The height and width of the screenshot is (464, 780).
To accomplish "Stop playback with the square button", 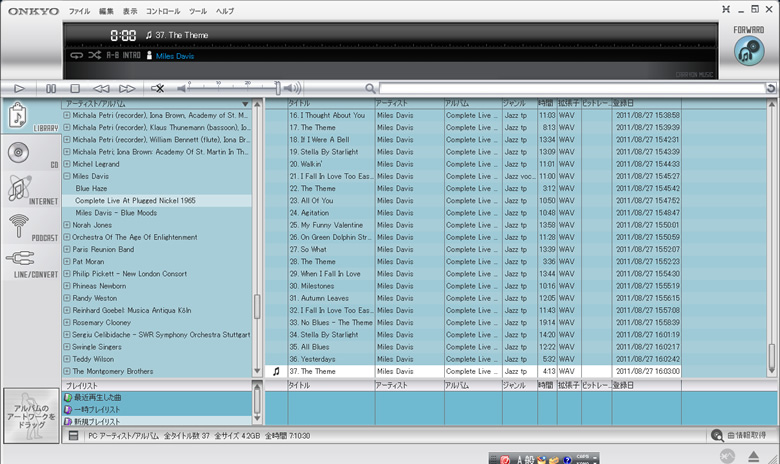I will coord(75,89).
